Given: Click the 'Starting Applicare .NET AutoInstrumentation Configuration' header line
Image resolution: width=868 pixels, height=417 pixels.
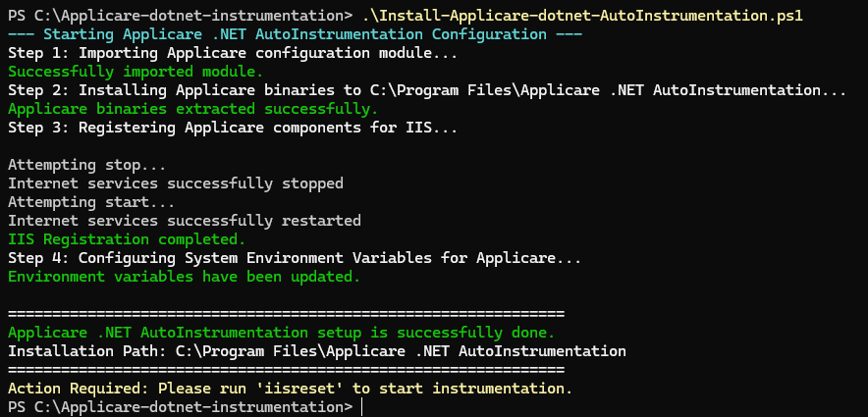Looking at the screenshot, I should coord(295,34).
